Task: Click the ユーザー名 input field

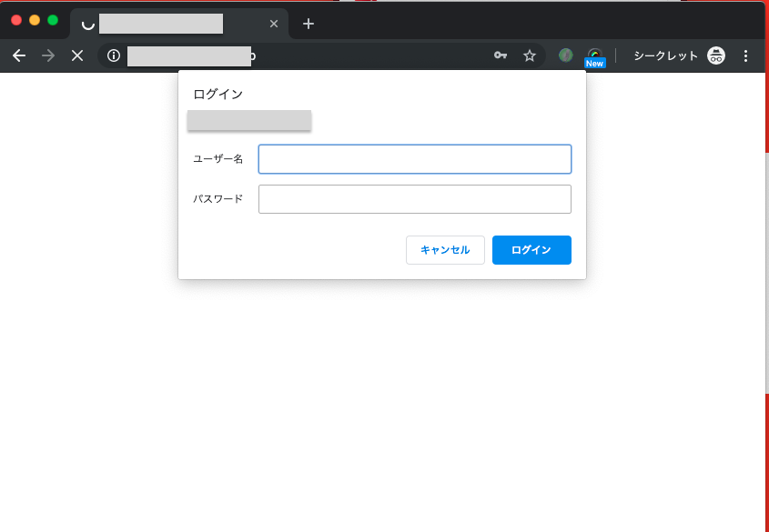Action: pos(414,159)
